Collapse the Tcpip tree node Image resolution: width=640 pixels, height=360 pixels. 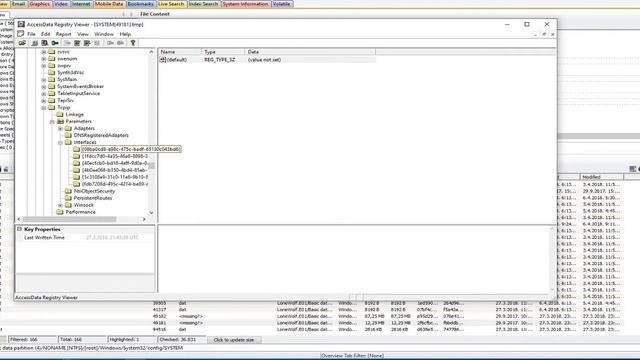(x=44, y=108)
